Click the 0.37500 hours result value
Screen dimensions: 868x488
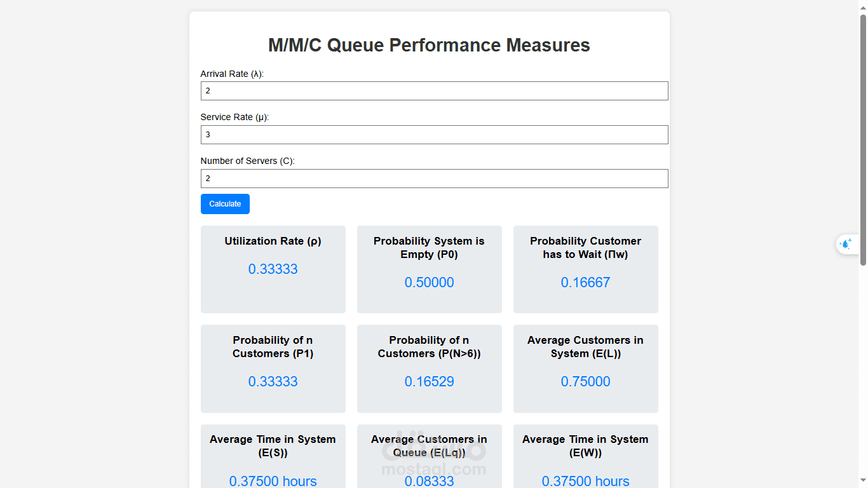coord(273,481)
